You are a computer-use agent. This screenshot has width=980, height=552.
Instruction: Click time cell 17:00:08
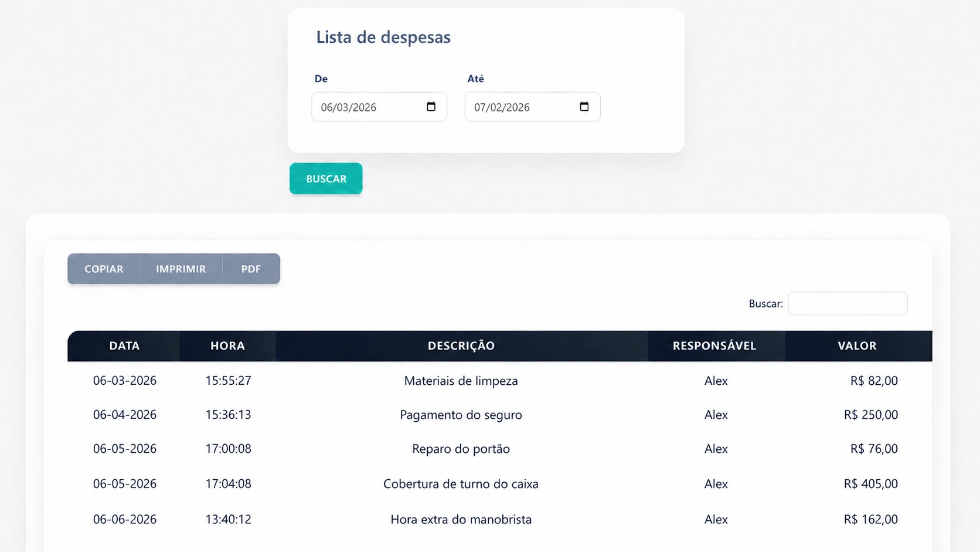[x=228, y=449]
